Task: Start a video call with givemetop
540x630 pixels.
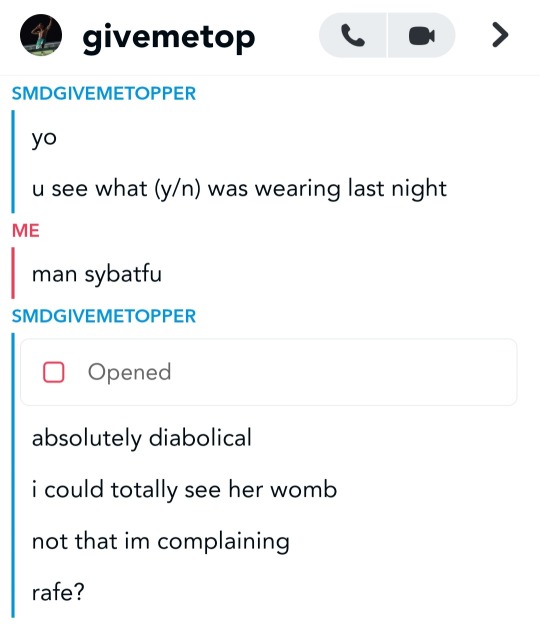Action: [421, 35]
